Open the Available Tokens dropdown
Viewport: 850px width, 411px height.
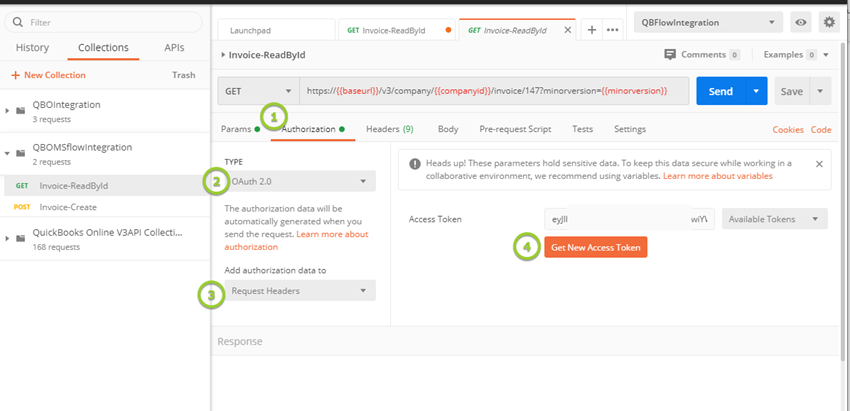point(775,219)
